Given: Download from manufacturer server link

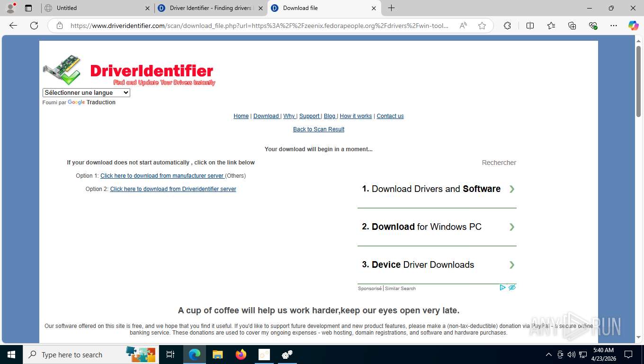Looking at the screenshot, I should coord(162,176).
